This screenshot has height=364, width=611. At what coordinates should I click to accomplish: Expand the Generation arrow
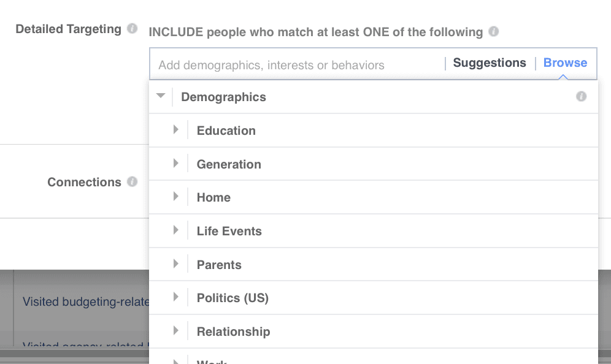(x=176, y=164)
